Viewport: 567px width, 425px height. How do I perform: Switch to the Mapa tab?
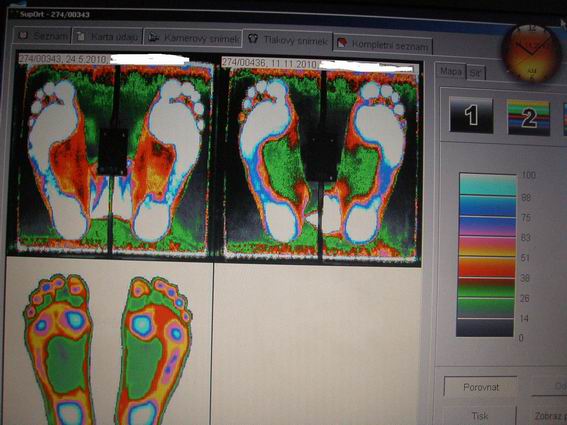point(451,71)
